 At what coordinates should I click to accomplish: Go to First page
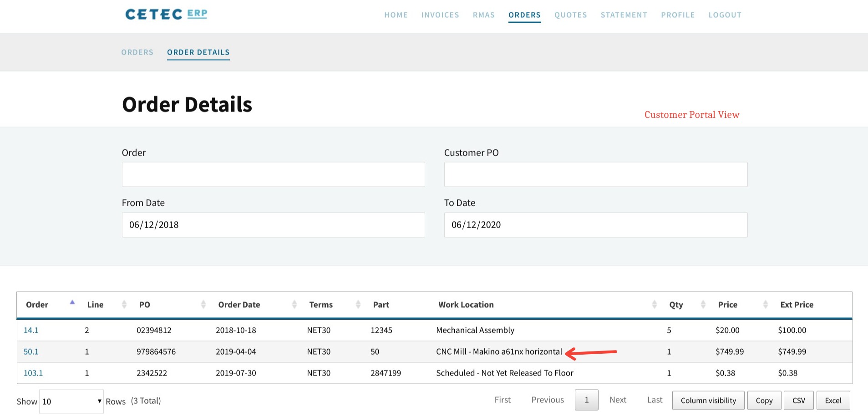coord(503,400)
